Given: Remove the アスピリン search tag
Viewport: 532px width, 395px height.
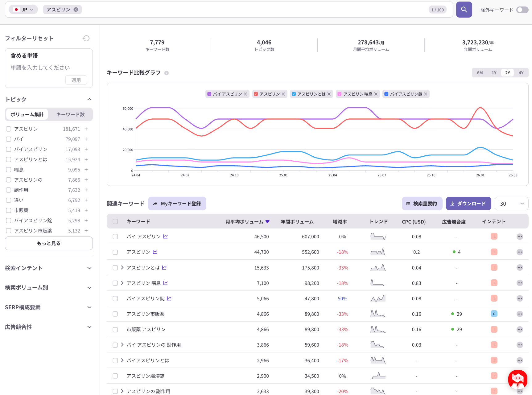Looking at the screenshot, I should (76, 10).
